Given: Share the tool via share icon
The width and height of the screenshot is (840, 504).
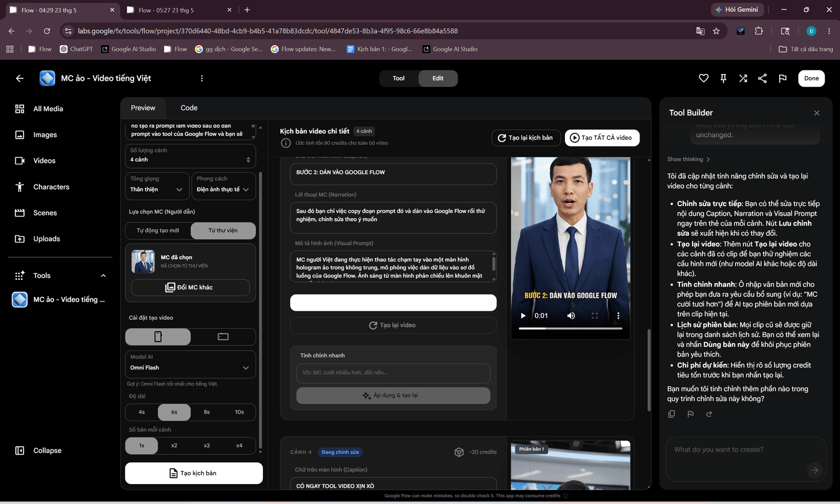Looking at the screenshot, I should (762, 78).
